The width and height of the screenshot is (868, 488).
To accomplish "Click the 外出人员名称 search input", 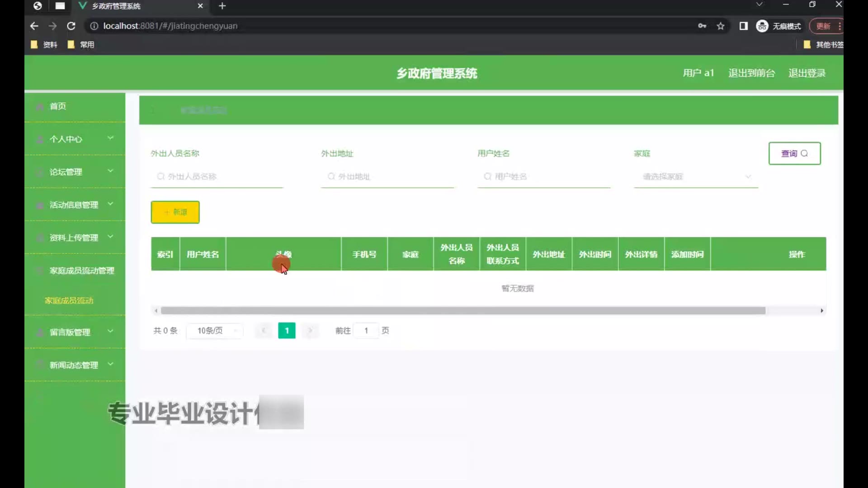I will pyautogui.click(x=217, y=177).
